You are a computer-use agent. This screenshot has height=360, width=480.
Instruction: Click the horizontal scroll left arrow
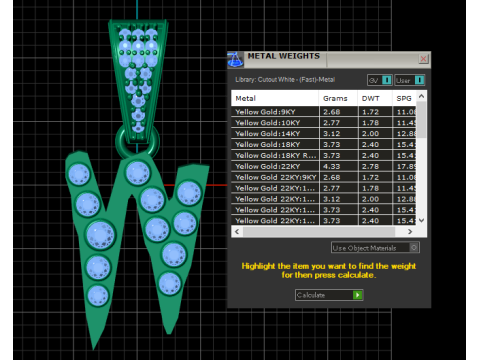pyautogui.click(x=237, y=231)
